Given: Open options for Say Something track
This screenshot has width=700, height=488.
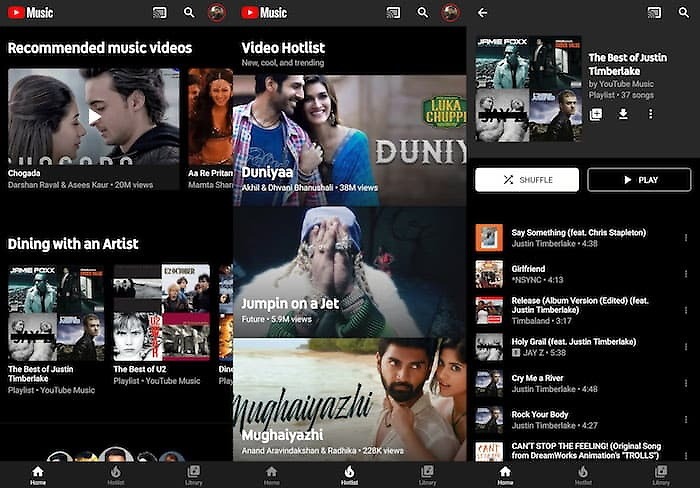Looking at the screenshot, I should [686, 238].
